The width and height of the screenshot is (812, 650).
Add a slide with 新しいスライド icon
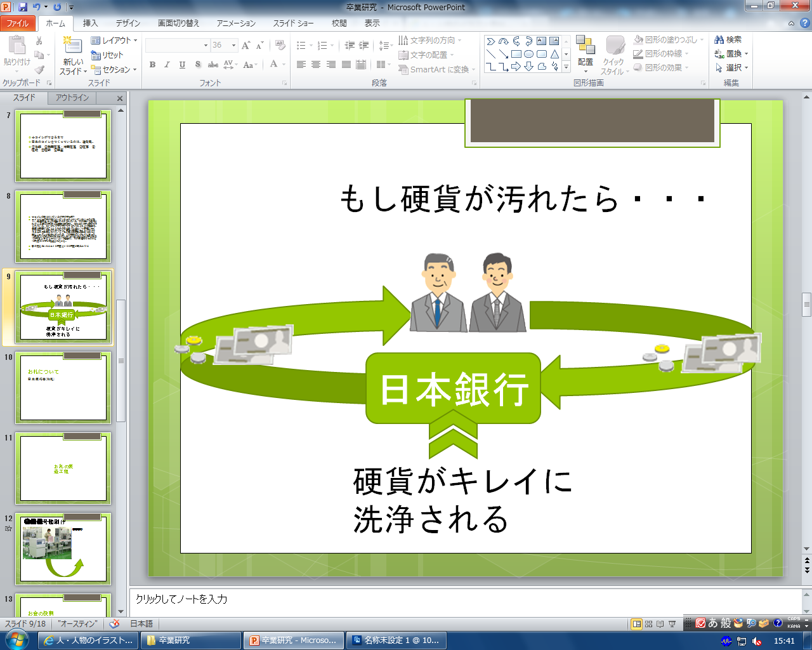73,46
